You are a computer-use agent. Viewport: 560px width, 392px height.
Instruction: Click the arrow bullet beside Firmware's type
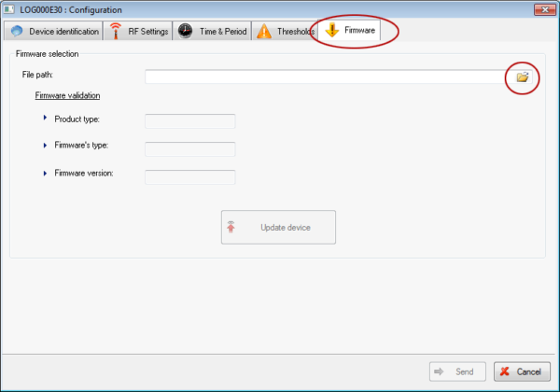45,146
